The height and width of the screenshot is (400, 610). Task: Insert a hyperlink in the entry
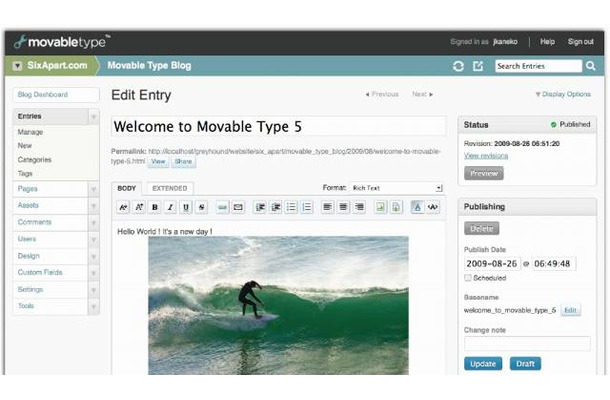point(222,207)
